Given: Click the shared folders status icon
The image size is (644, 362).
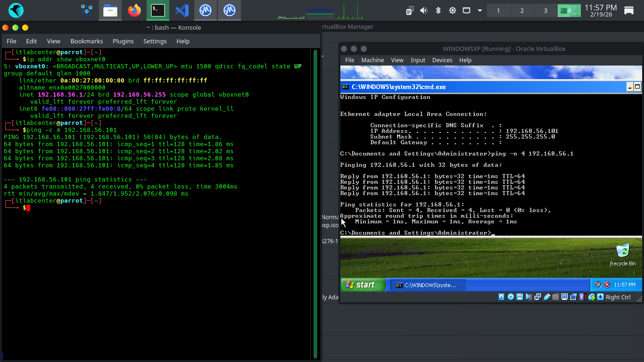Looking at the screenshot, I should click(556, 297).
